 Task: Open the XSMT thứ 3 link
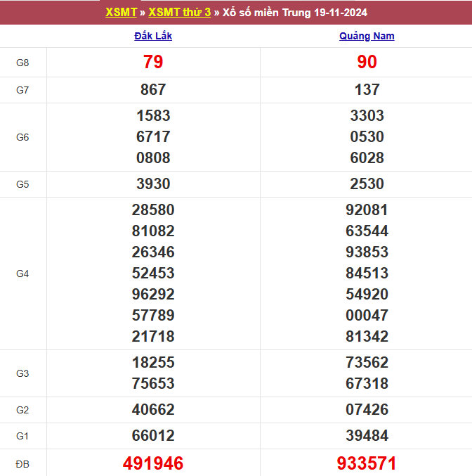(x=179, y=13)
